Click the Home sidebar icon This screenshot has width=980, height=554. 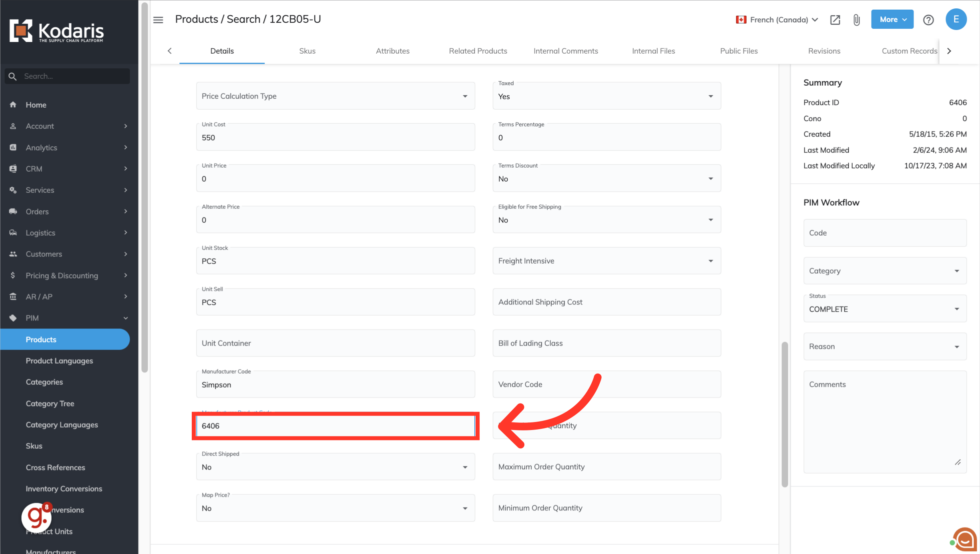(x=13, y=105)
